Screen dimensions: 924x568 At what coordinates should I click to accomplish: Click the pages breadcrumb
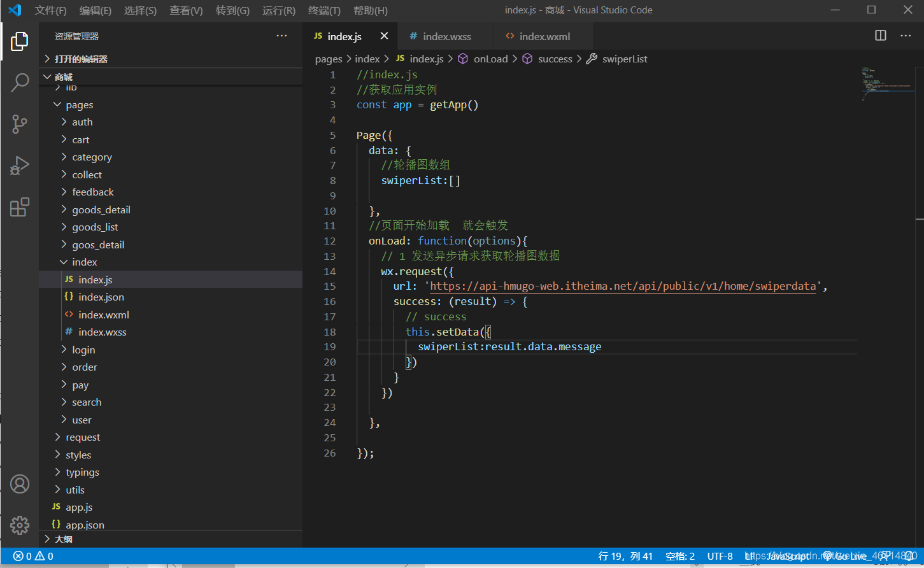tap(329, 59)
